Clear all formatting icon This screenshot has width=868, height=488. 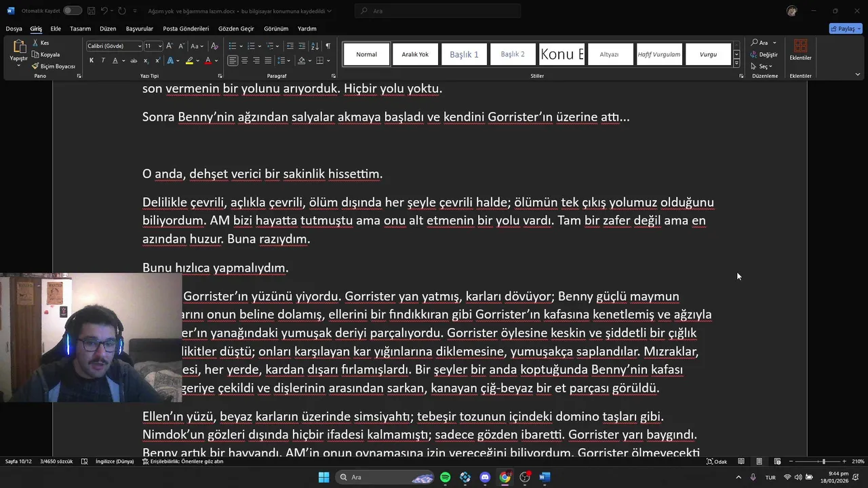coord(214,46)
